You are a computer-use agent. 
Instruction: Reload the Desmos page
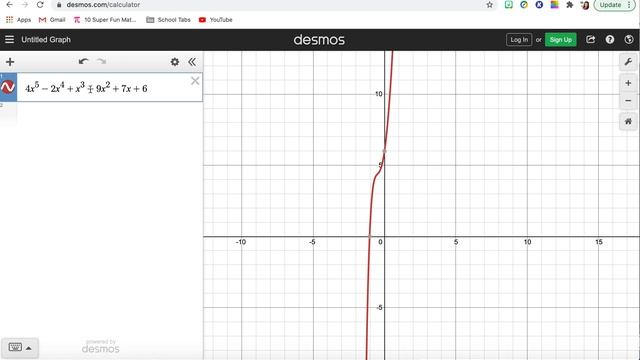point(40,5)
